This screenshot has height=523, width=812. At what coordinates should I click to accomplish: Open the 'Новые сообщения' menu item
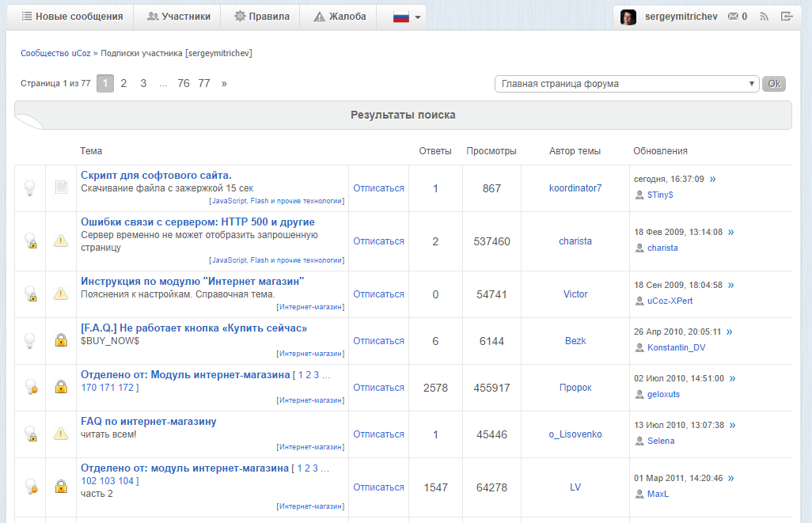click(x=72, y=17)
